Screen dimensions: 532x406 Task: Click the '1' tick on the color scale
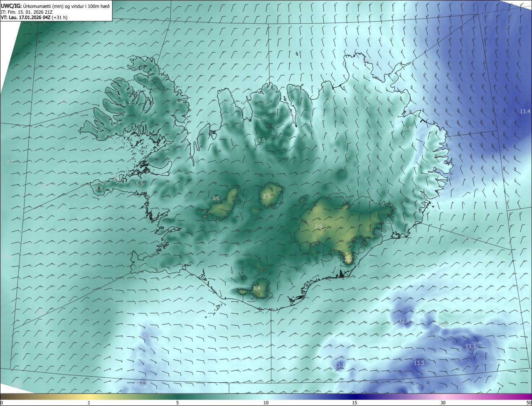(x=89, y=403)
